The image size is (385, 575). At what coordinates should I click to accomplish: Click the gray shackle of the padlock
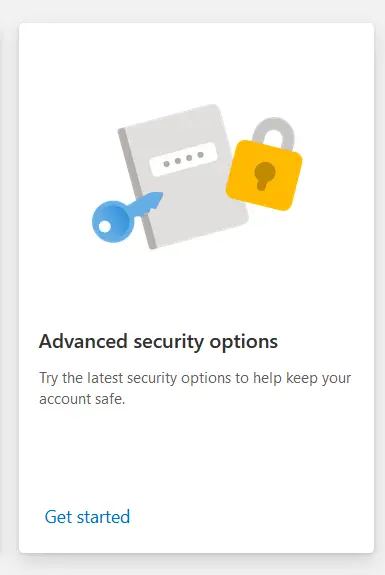coord(274,133)
